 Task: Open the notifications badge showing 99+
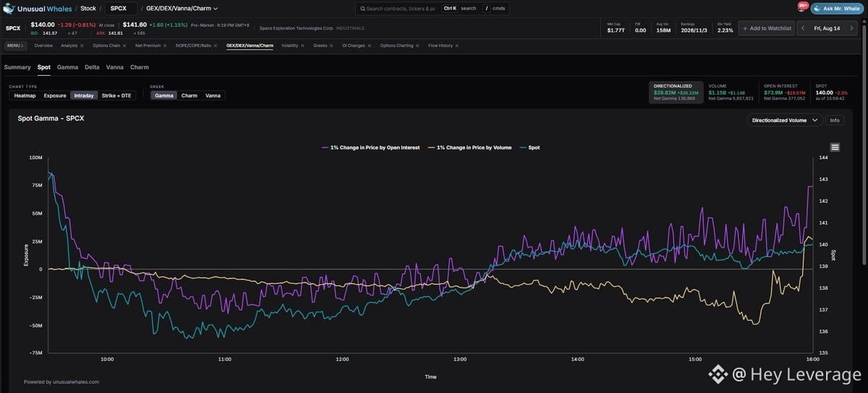coord(803,7)
